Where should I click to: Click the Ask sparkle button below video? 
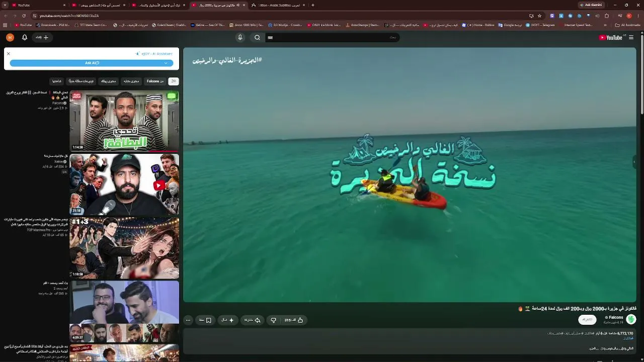[x=228, y=320]
